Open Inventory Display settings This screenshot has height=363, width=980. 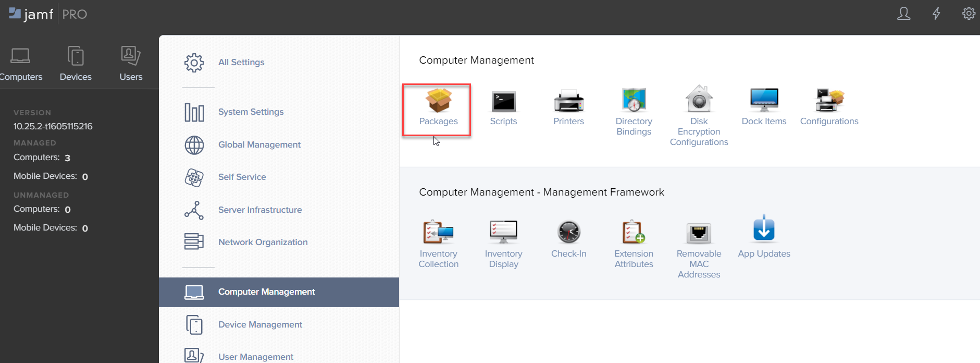pyautogui.click(x=503, y=233)
